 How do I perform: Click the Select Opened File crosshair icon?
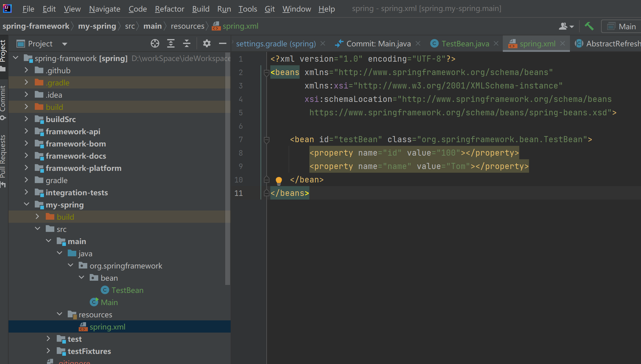point(155,44)
